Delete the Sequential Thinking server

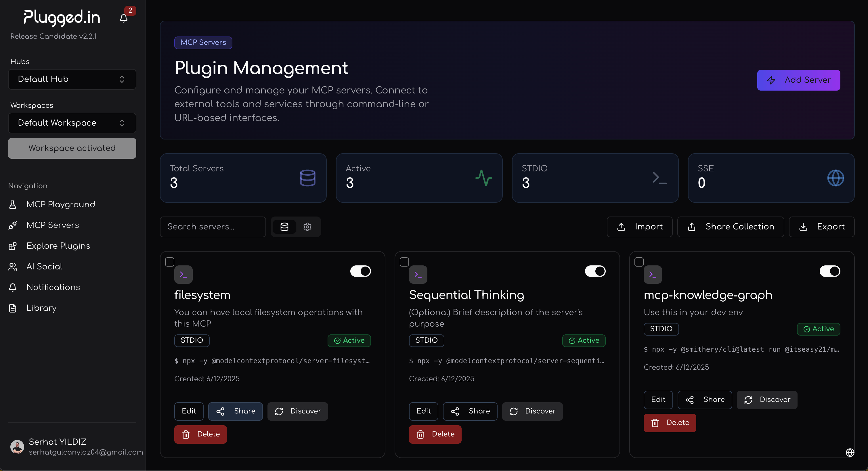[435, 434]
